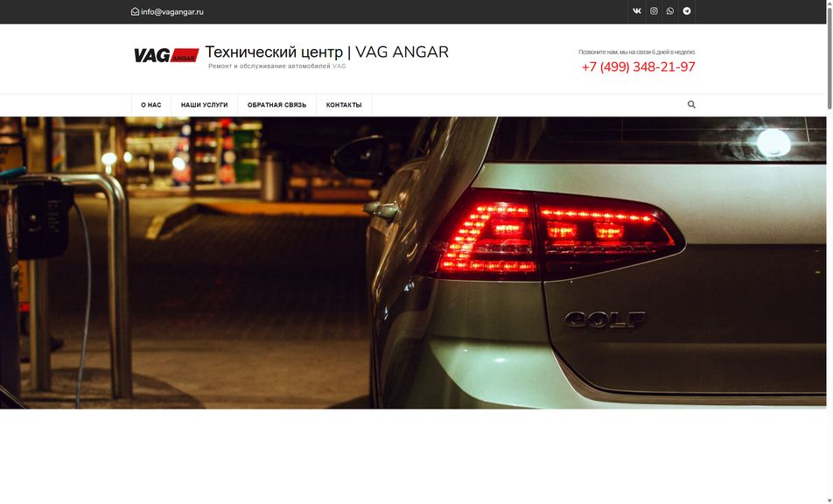Open the «КОНТАКТЫ» menu item
Image resolution: width=833 pixels, height=504 pixels.
[344, 105]
